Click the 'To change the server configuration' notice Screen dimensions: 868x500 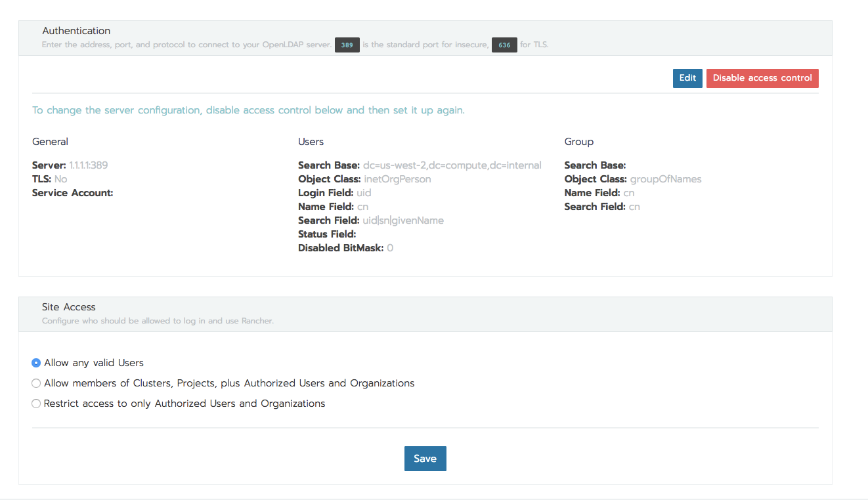pos(248,110)
